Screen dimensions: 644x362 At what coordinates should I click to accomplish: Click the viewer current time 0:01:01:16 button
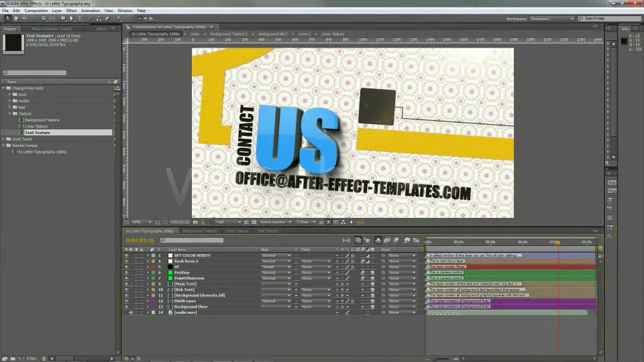coord(180,222)
